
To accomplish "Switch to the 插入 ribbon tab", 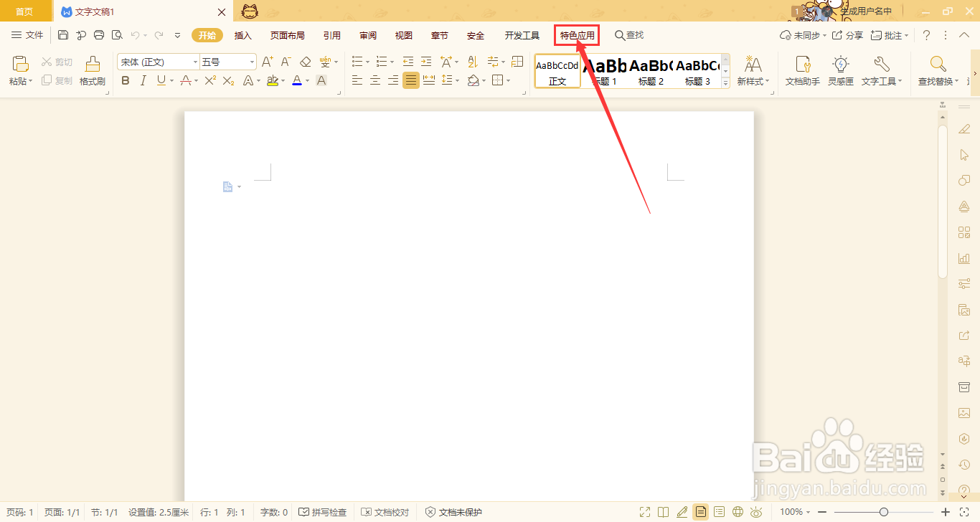I will pos(243,34).
